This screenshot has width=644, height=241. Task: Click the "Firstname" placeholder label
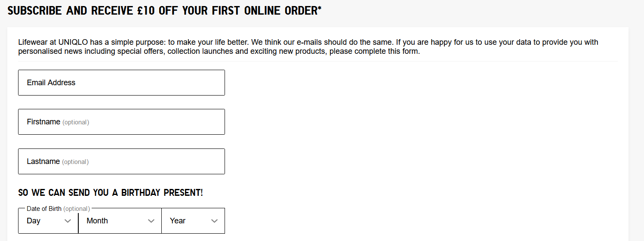[x=43, y=122]
